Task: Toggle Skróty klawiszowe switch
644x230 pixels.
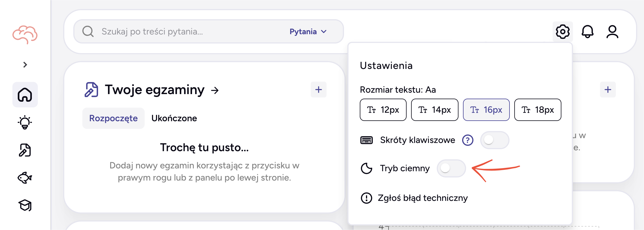Action: pos(495,140)
